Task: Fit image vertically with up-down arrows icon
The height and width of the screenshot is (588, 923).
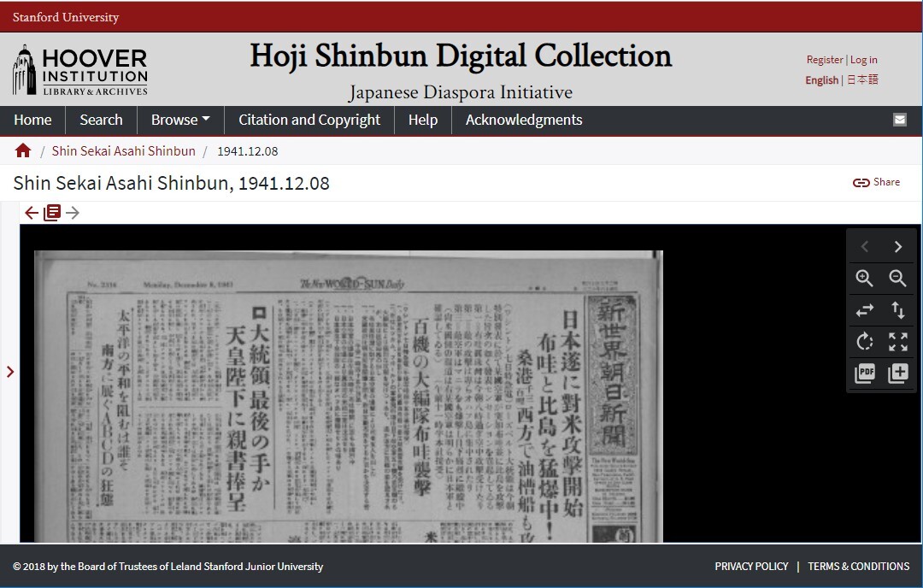Action: point(897,310)
